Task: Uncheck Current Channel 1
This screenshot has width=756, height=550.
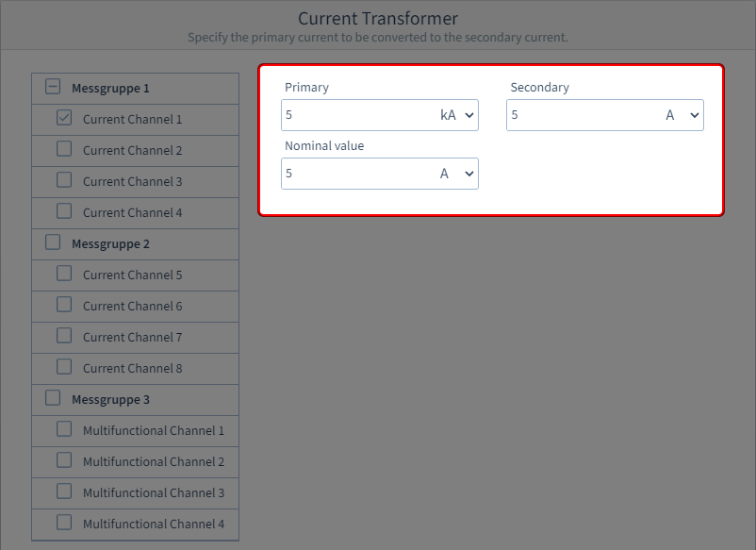Action: (63, 119)
